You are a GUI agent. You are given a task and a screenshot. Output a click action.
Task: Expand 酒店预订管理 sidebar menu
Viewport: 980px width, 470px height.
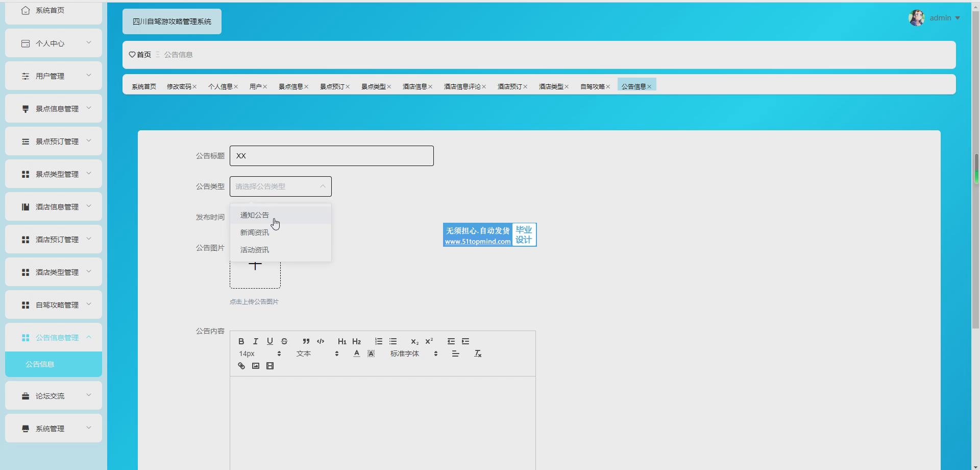point(54,239)
